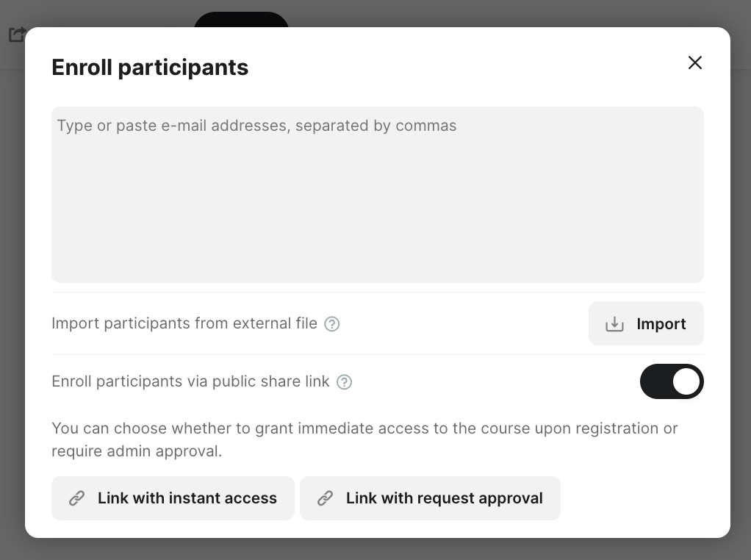Screen dimensions: 751x560
Task: Show help for public share link enrollment
Action: pyautogui.click(x=344, y=382)
